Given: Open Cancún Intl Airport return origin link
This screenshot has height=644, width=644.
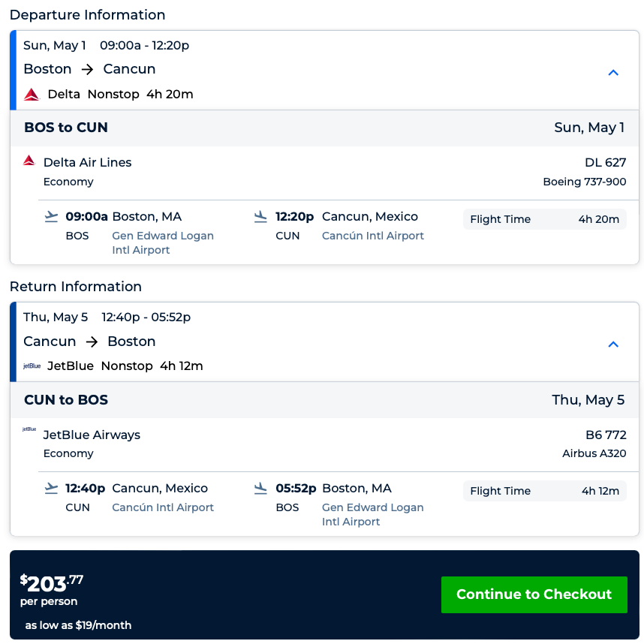Looking at the screenshot, I should [x=163, y=507].
